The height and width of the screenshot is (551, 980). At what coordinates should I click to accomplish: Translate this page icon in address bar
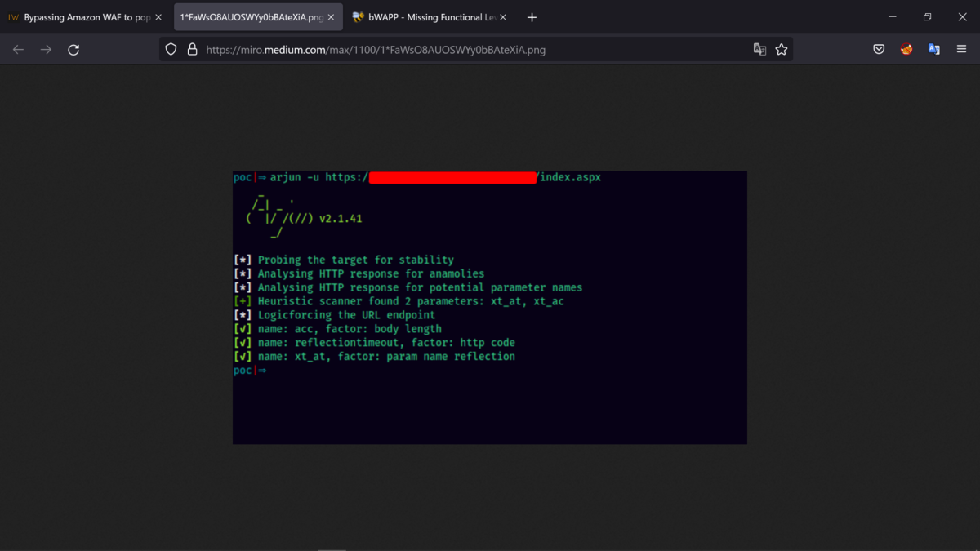click(x=759, y=50)
